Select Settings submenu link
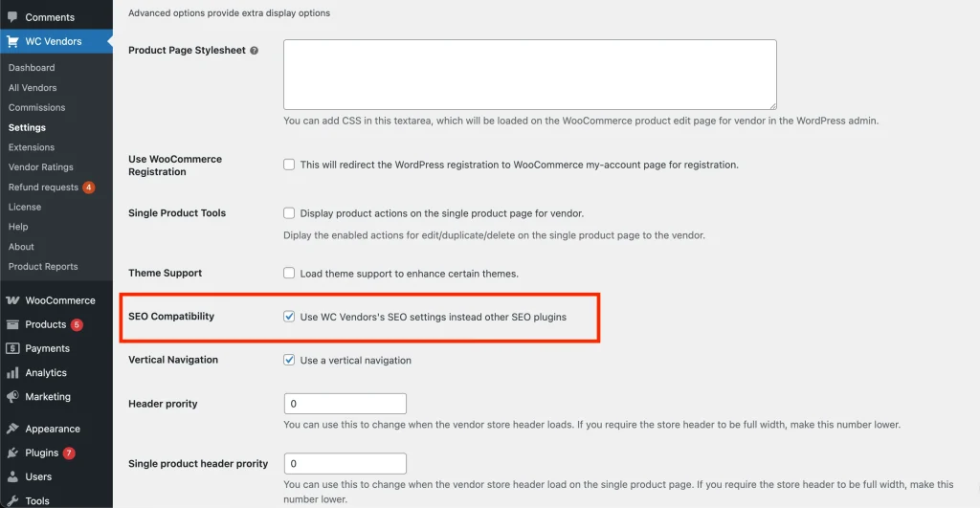This screenshot has height=508, width=980. (27, 127)
